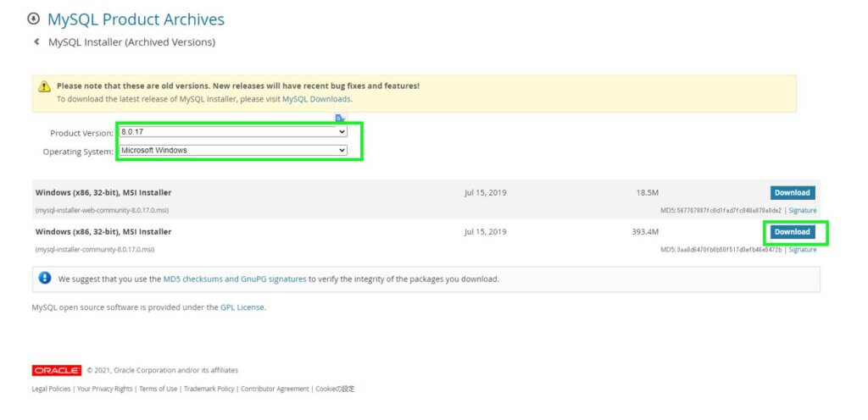Open the Product Version 8.0.17 dropdown
Image resolution: width=868 pixels, height=420 pixels.
(233, 132)
